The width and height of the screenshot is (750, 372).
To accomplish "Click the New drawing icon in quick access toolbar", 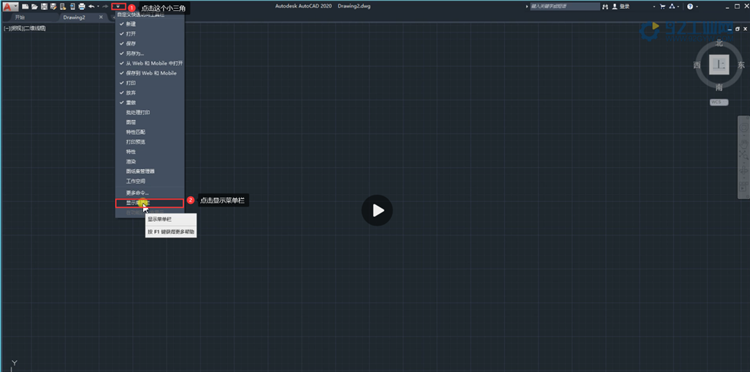I will pyautogui.click(x=25, y=7).
